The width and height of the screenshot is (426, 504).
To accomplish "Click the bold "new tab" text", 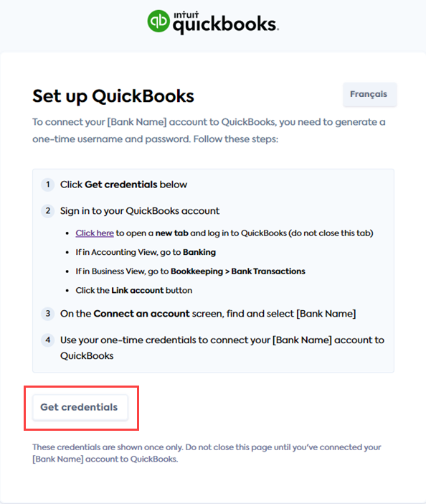I will (x=171, y=233).
